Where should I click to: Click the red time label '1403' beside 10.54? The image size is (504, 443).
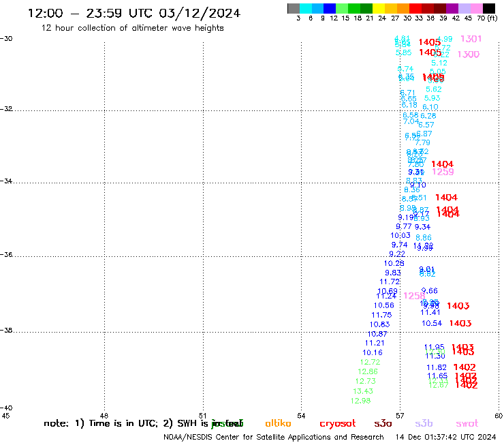(x=460, y=323)
